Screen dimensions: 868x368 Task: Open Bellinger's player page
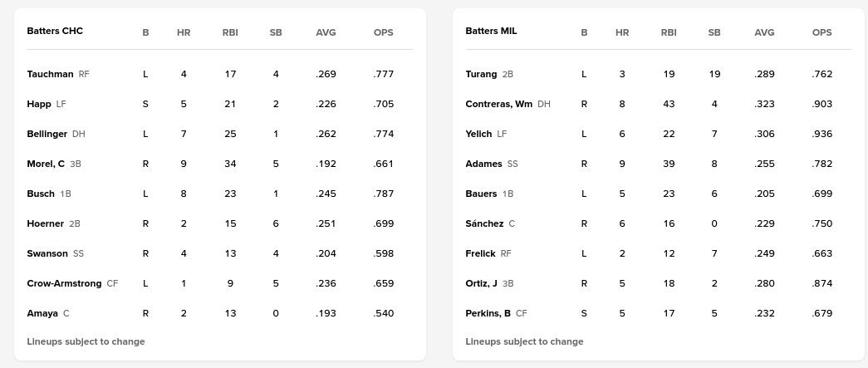[47, 134]
